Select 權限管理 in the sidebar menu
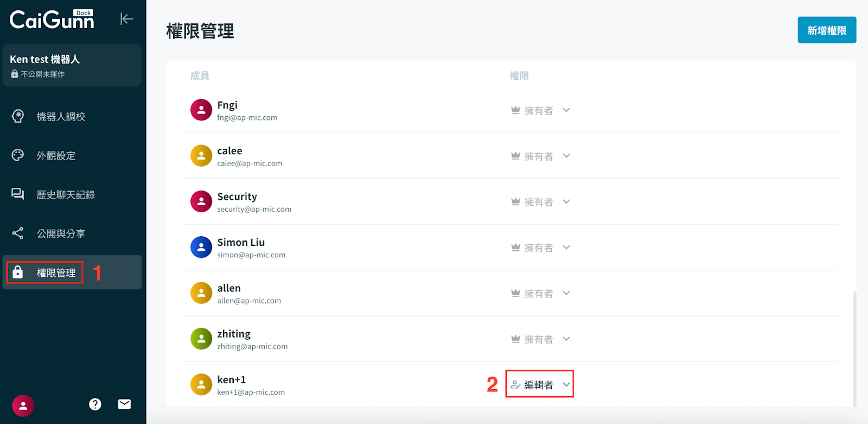The width and height of the screenshot is (868, 424). point(56,273)
